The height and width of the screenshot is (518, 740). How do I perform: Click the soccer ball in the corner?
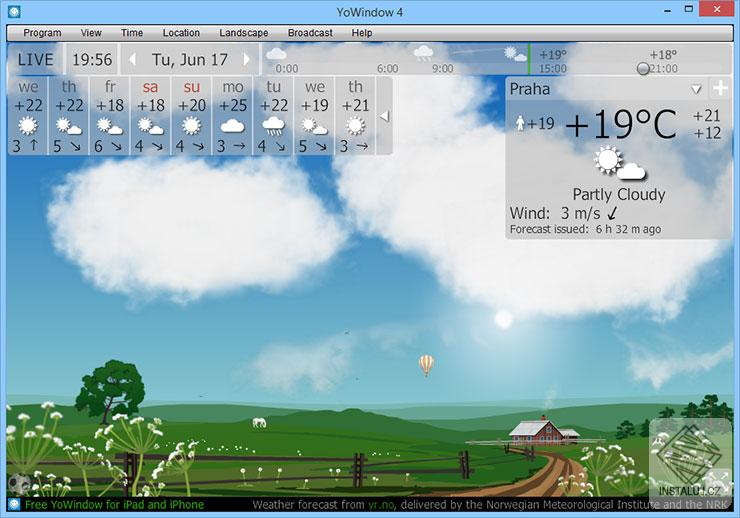pos(19,484)
